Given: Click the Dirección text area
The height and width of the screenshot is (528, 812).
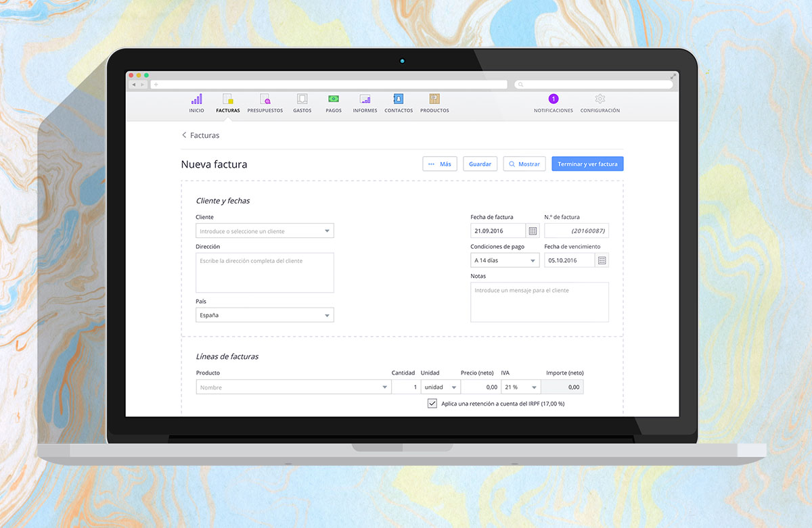Looking at the screenshot, I should (x=265, y=272).
